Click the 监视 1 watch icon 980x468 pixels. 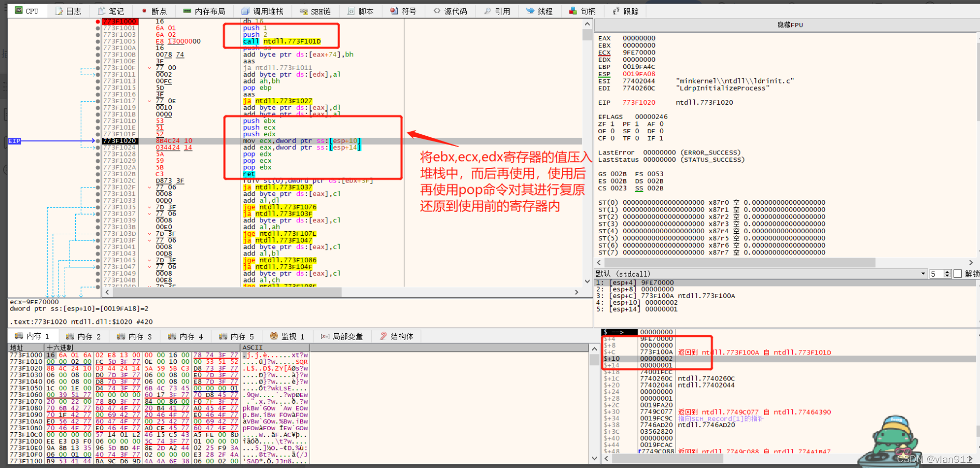[274, 336]
